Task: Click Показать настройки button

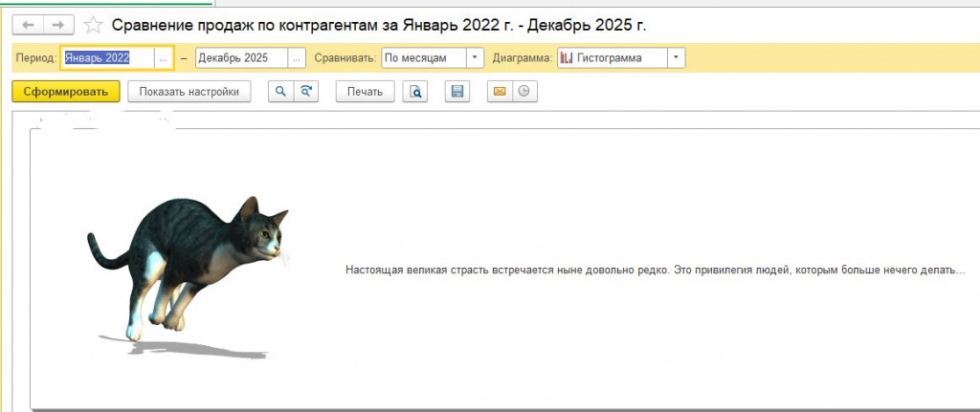Action: coord(189,91)
